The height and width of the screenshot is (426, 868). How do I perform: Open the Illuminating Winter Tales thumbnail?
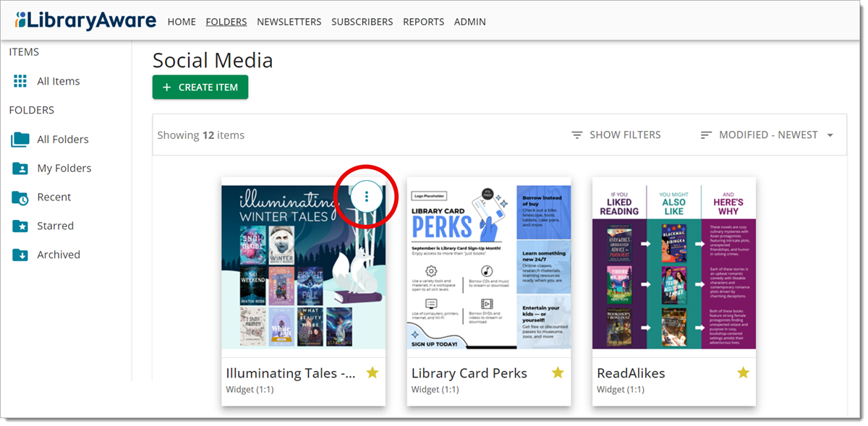click(304, 267)
